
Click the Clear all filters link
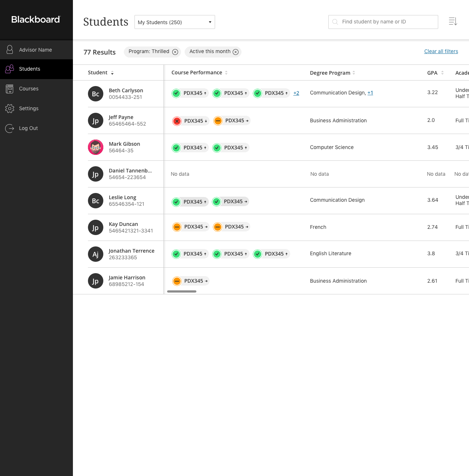pos(441,51)
